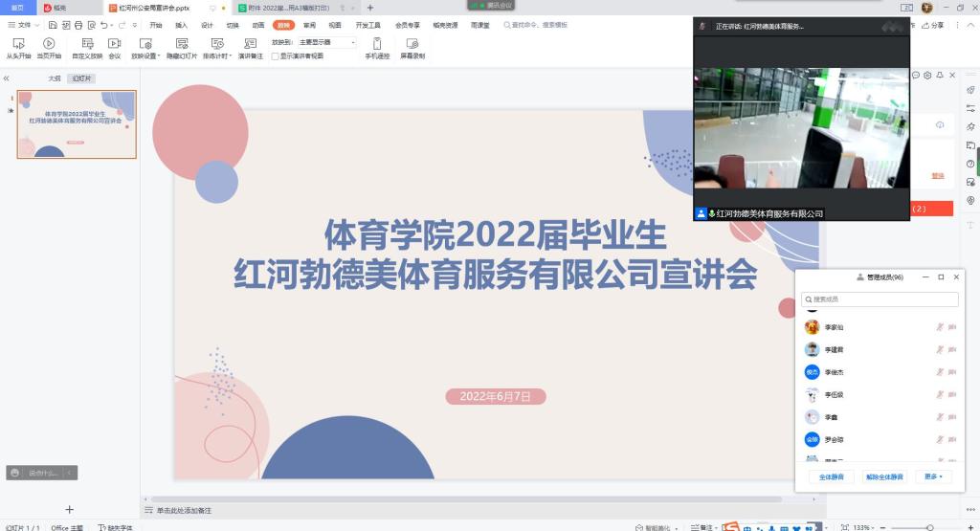Hide current slide (隐藏幻灯片)
The height and width of the screenshot is (531, 980).
point(182,48)
